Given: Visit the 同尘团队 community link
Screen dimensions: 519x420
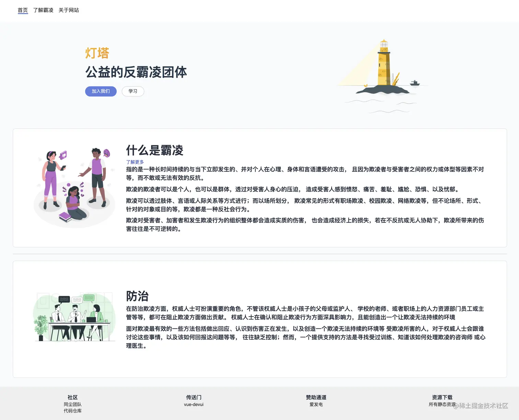Looking at the screenshot, I should (x=73, y=404).
